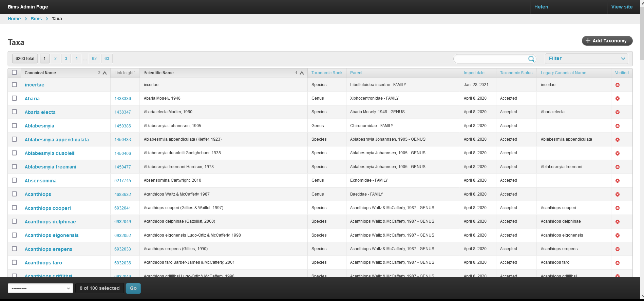
Task: Open the Acanthiops delphinae taxon link
Action: tap(50, 222)
